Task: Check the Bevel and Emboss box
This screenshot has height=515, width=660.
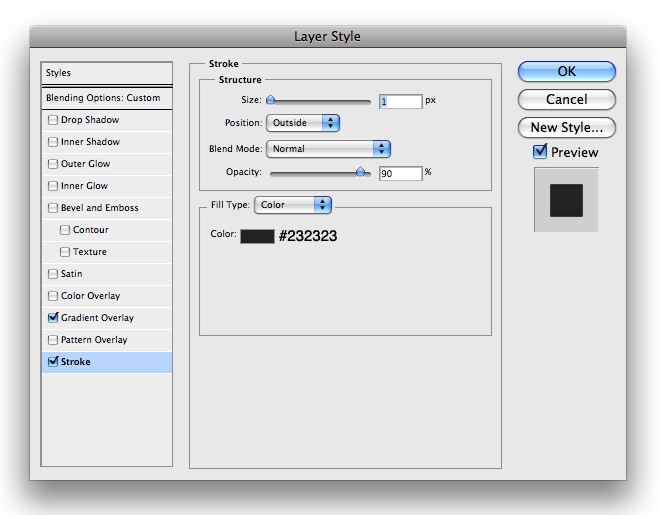Action: point(53,208)
